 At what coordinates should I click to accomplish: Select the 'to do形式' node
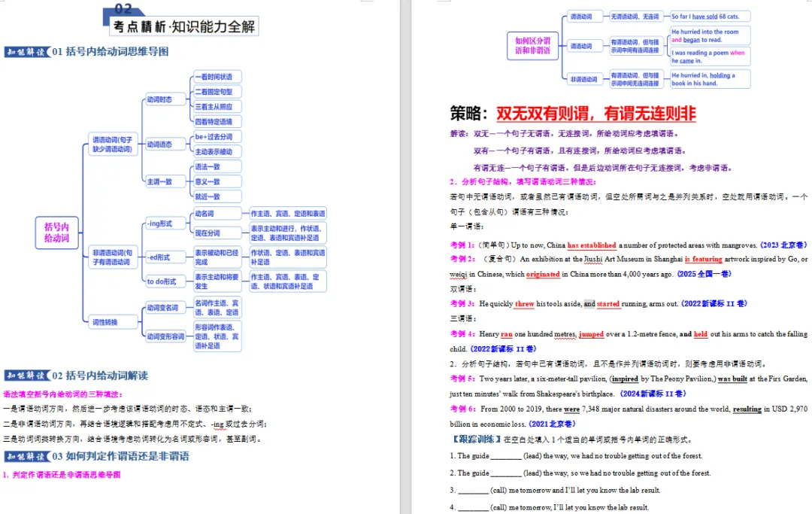164,281
